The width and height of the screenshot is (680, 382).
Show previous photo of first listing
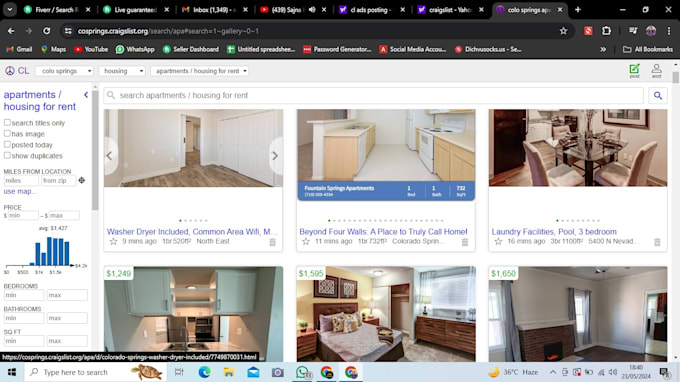(x=109, y=156)
